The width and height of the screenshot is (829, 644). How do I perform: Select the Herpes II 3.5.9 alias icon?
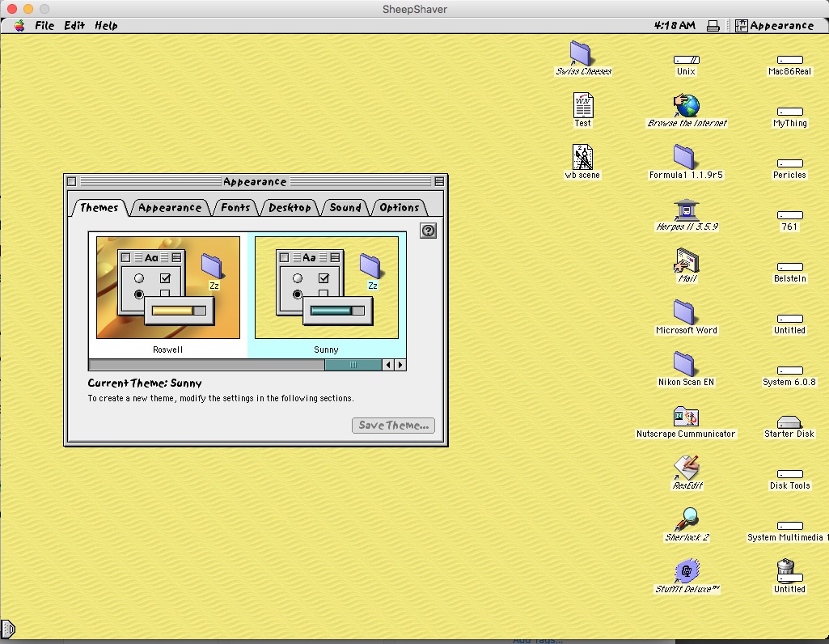click(687, 210)
